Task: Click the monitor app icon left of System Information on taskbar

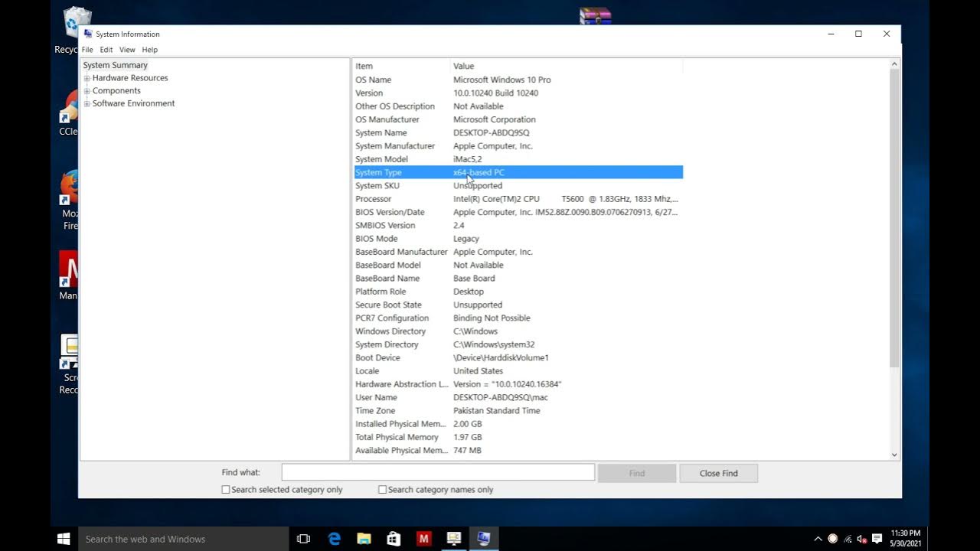Action: click(x=453, y=539)
